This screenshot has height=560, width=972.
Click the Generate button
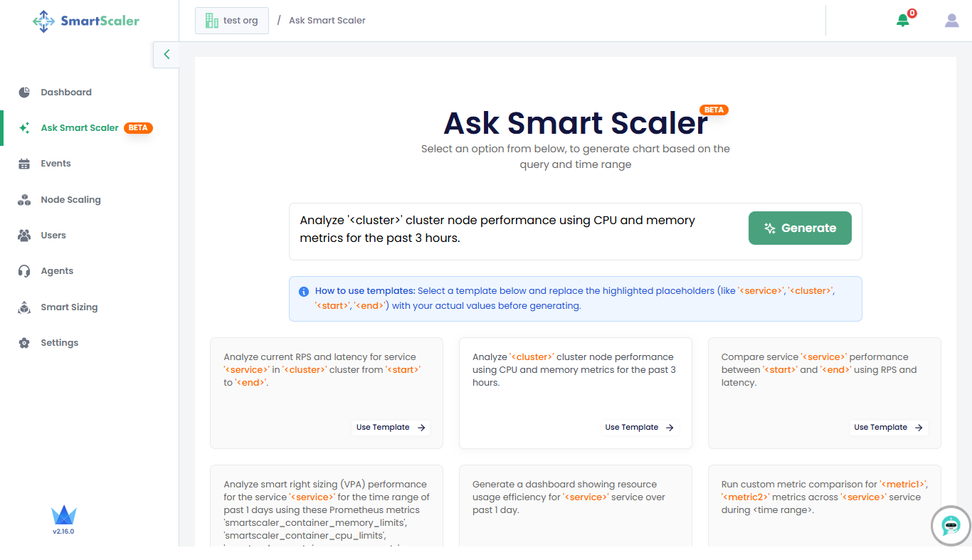(800, 228)
